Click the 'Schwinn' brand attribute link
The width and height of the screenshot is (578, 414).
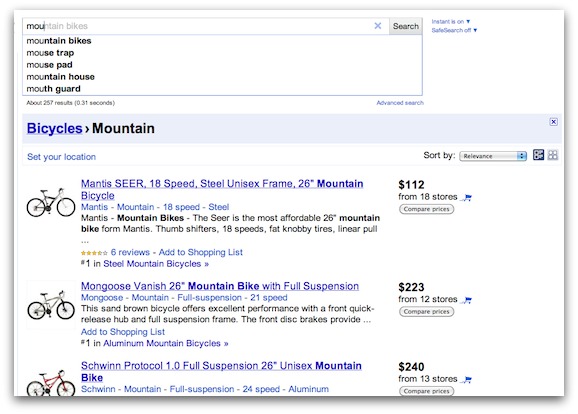tap(98, 389)
